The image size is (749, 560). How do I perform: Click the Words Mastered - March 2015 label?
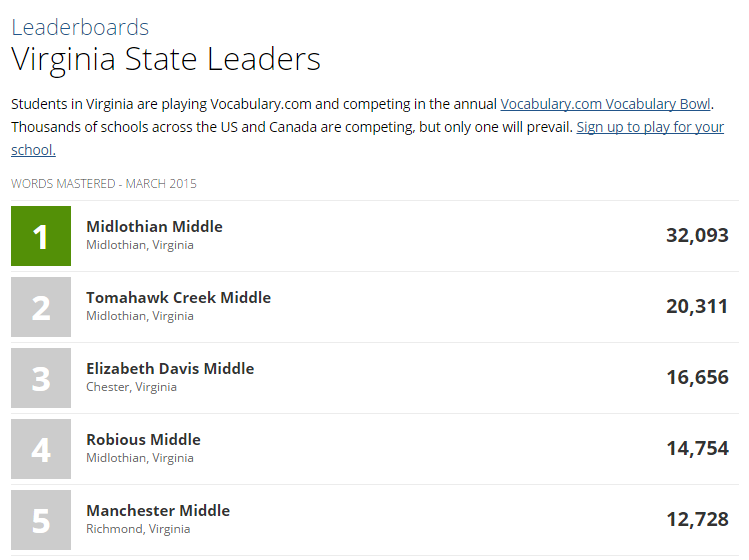[x=104, y=184]
